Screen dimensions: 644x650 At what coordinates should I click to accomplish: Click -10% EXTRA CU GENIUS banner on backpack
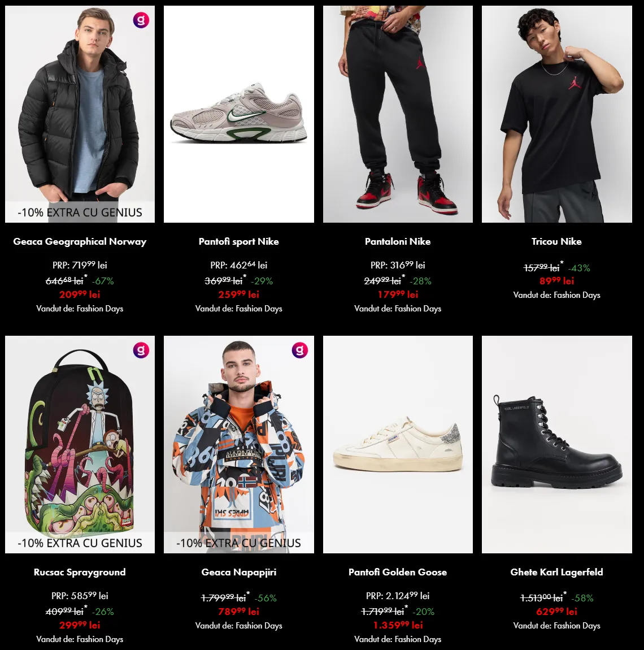(80, 543)
